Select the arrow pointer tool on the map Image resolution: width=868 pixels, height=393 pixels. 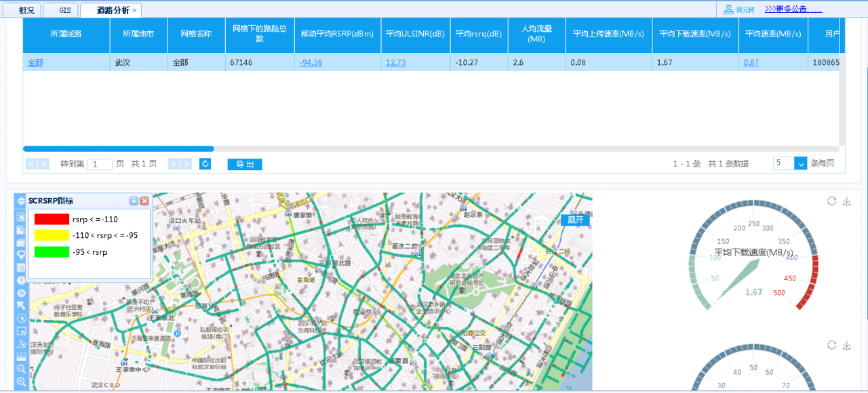pos(21,306)
